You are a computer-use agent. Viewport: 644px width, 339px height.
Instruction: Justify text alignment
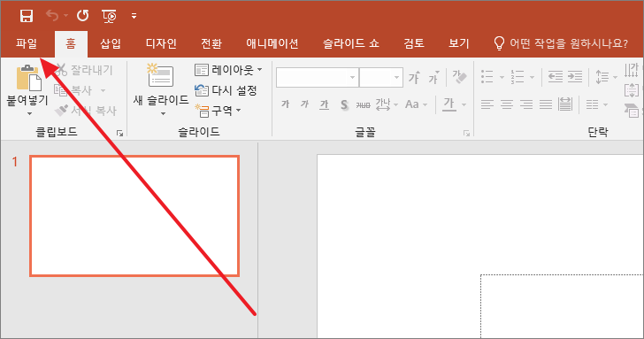[x=546, y=104]
